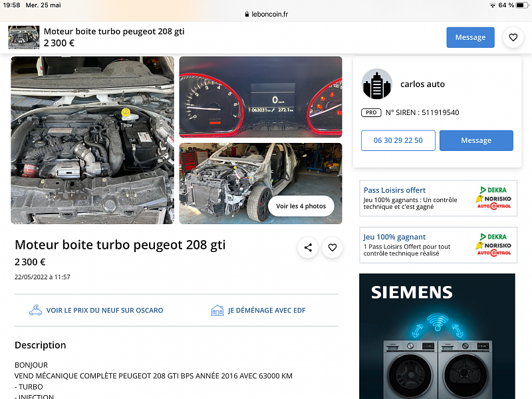Open the engine bay main photo
Screen dimensions: 532x399
pos(92,140)
